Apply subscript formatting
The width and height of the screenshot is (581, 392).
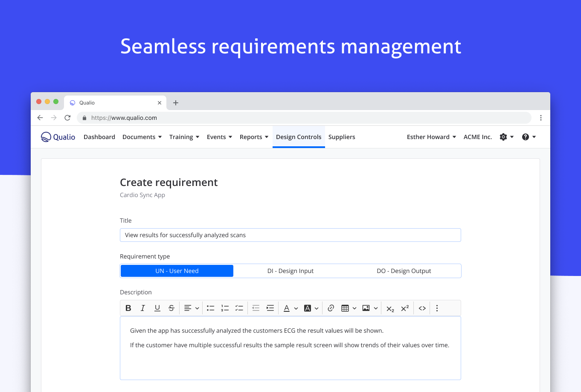point(390,308)
